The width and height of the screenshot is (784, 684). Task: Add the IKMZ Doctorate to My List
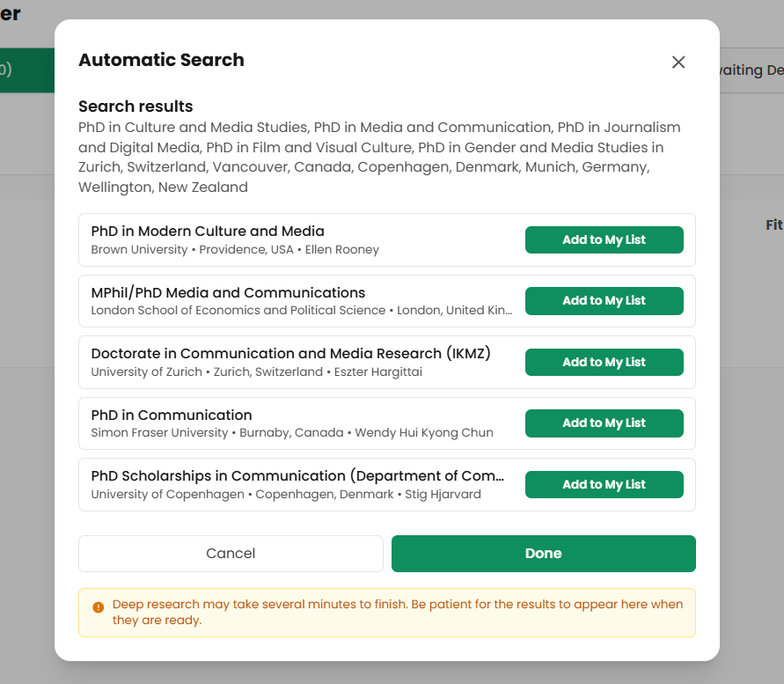[604, 362]
